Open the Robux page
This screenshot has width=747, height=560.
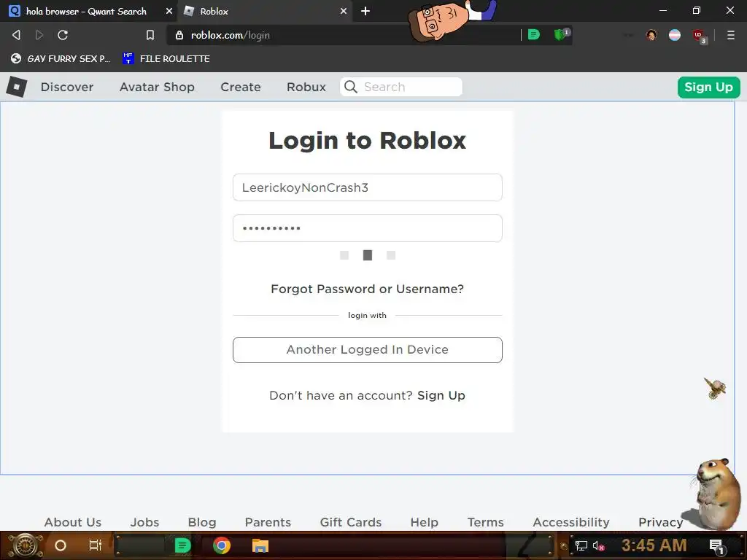[x=306, y=87]
